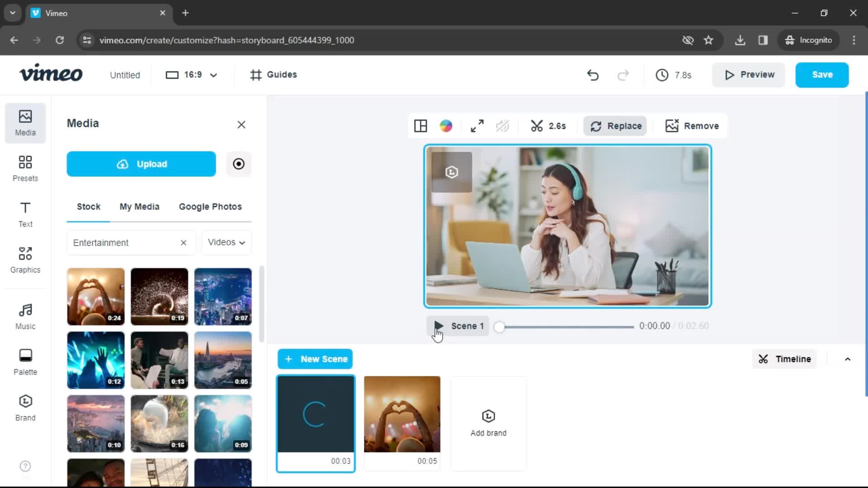Viewport: 868px width, 488px height.
Task: Select the 00:05 heart hands scene
Action: (402, 423)
